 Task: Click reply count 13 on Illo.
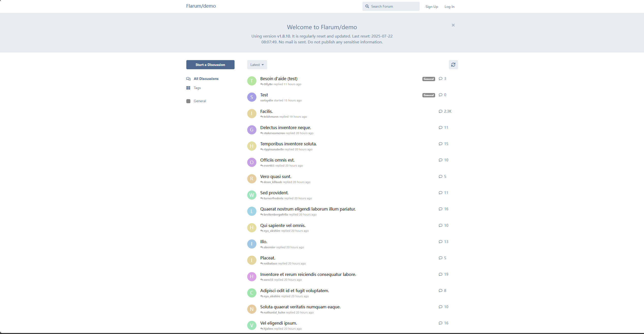(443, 242)
